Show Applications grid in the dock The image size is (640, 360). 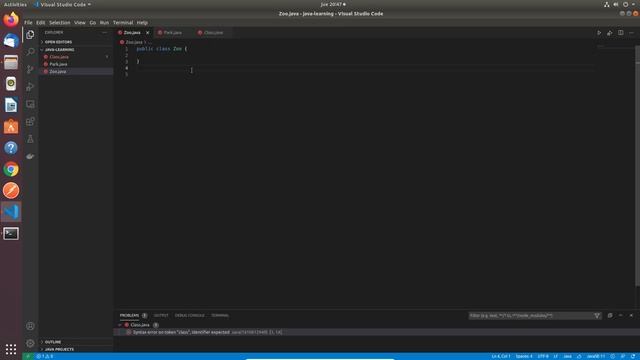(11, 349)
